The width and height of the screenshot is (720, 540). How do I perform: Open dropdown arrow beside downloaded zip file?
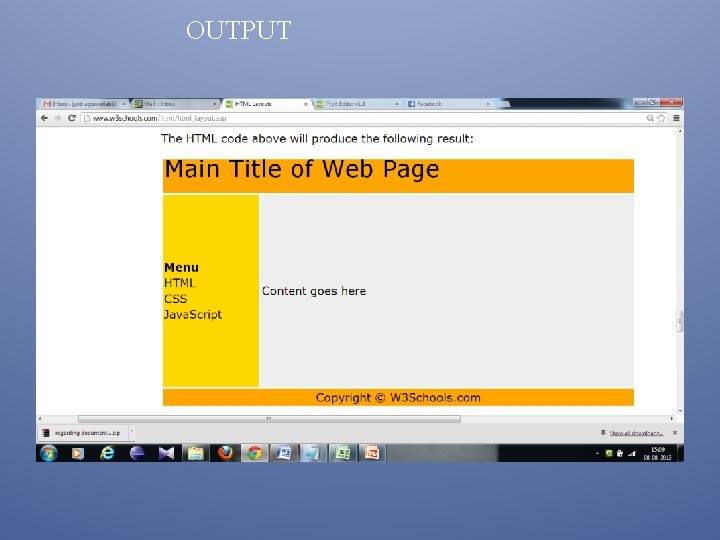point(131,431)
